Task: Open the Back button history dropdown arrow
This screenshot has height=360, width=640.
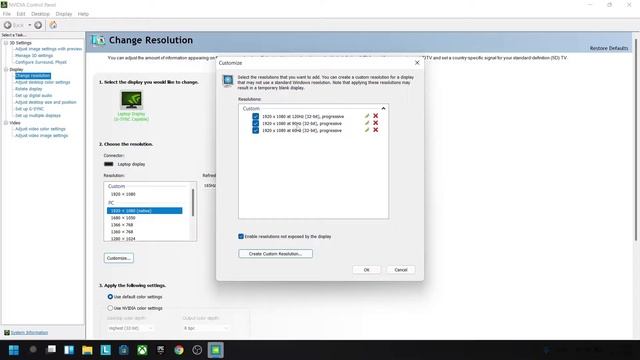Action: tap(29, 25)
